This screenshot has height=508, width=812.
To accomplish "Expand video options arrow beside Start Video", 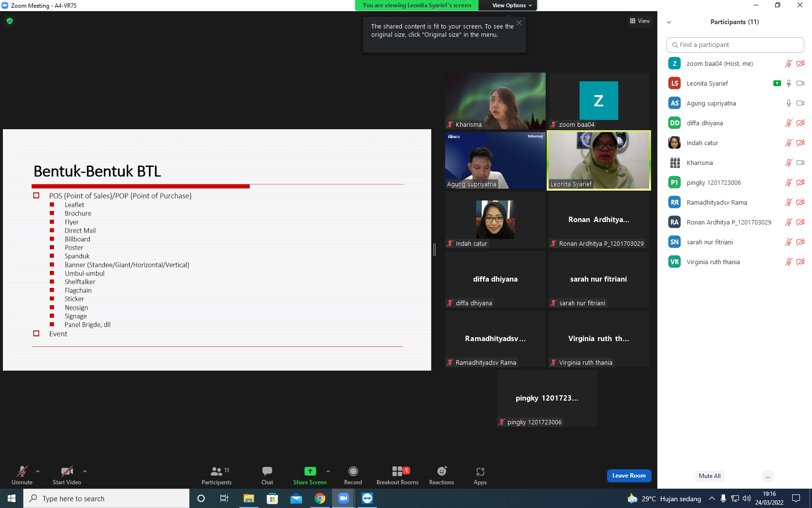I will pos(85,471).
